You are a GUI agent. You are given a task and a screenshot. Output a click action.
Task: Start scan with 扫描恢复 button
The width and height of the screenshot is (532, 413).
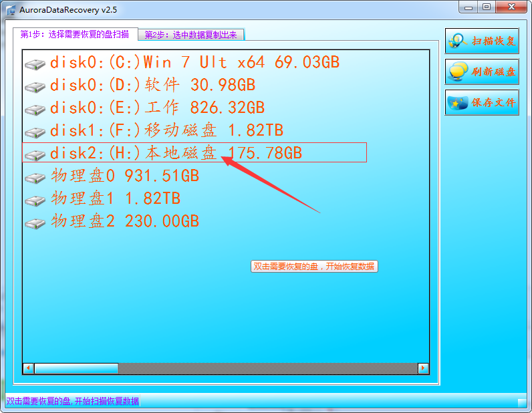pos(482,41)
